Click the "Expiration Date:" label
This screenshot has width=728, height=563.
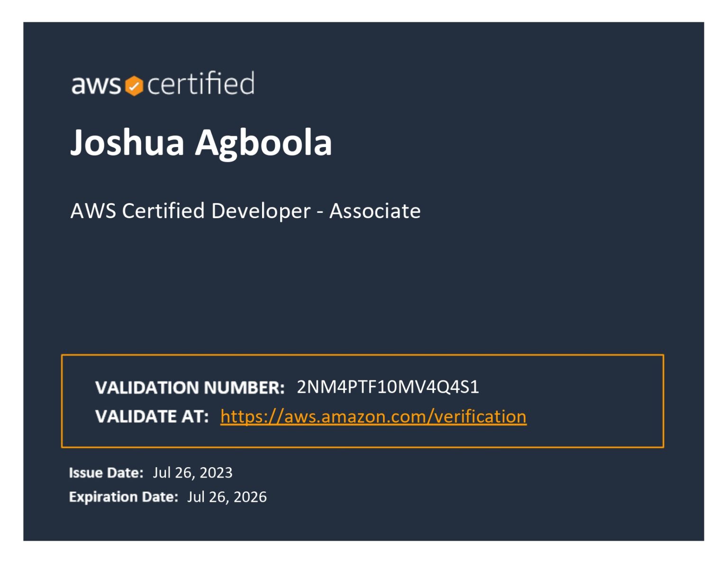click(x=123, y=497)
